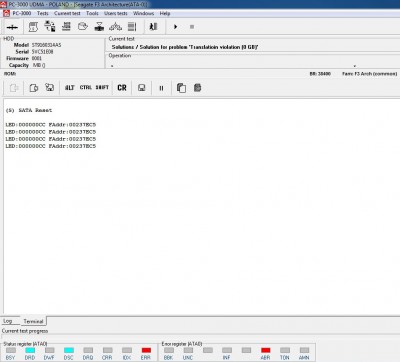Click the DWF status indicator
The height and width of the screenshot is (362, 400).
(x=49, y=350)
